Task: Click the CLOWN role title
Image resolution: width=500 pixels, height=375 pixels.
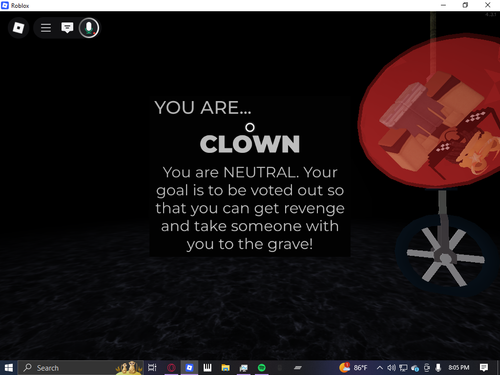Action: pyautogui.click(x=250, y=144)
